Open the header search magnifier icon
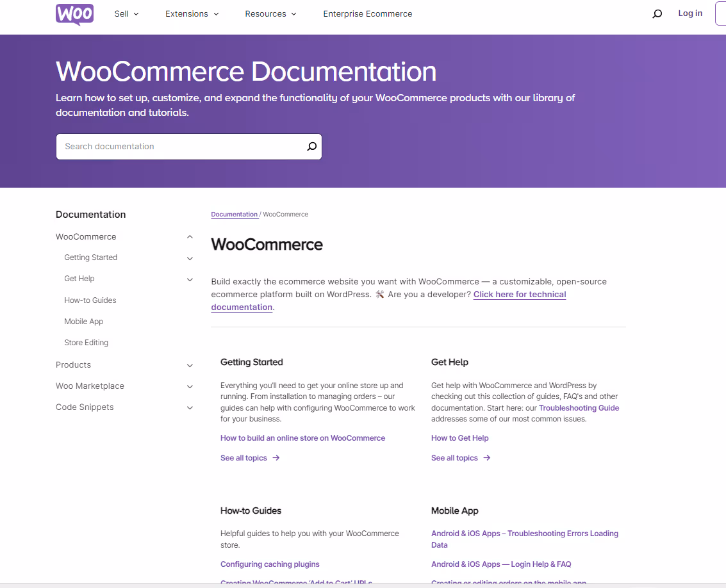Viewport: 726px width, 588px height. [x=657, y=13]
